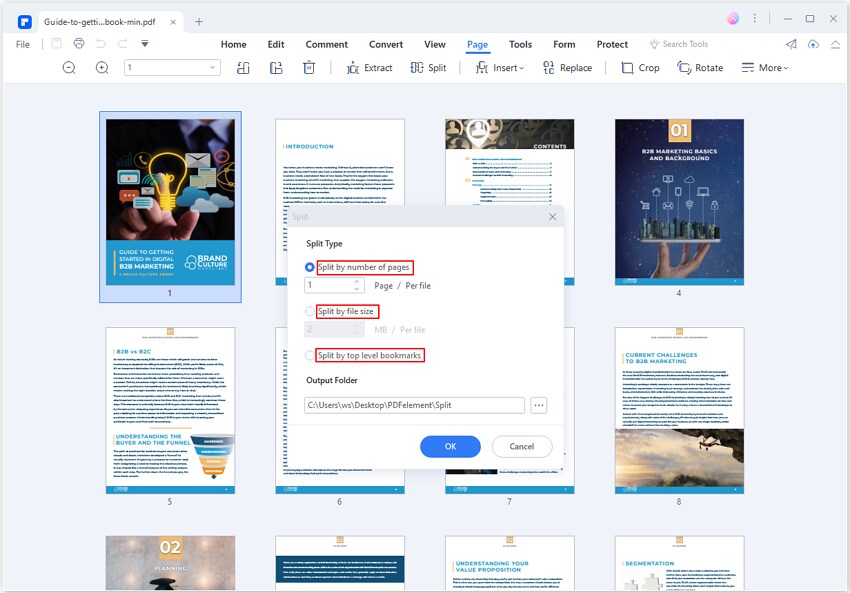The height and width of the screenshot is (593, 850).
Task: Open the Split tool
Action: 430,68
